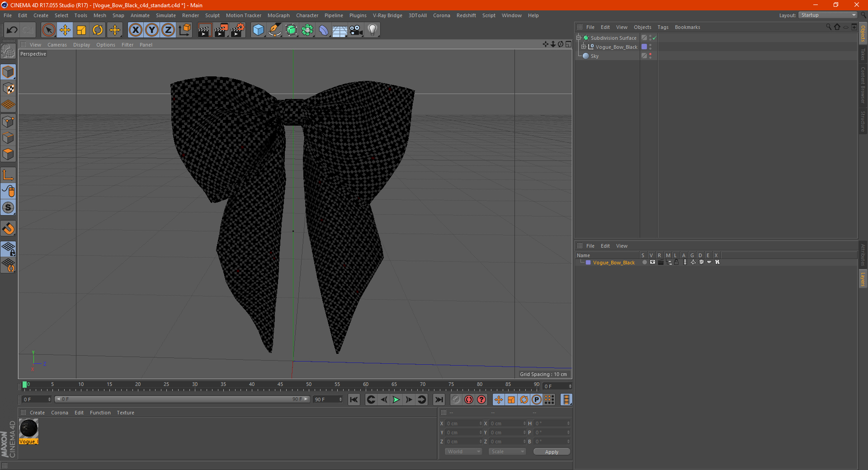Activate the Rotate tool
The width and height of the screenshot is (868, 470).
pyautogui.click(x=98, y=30)
